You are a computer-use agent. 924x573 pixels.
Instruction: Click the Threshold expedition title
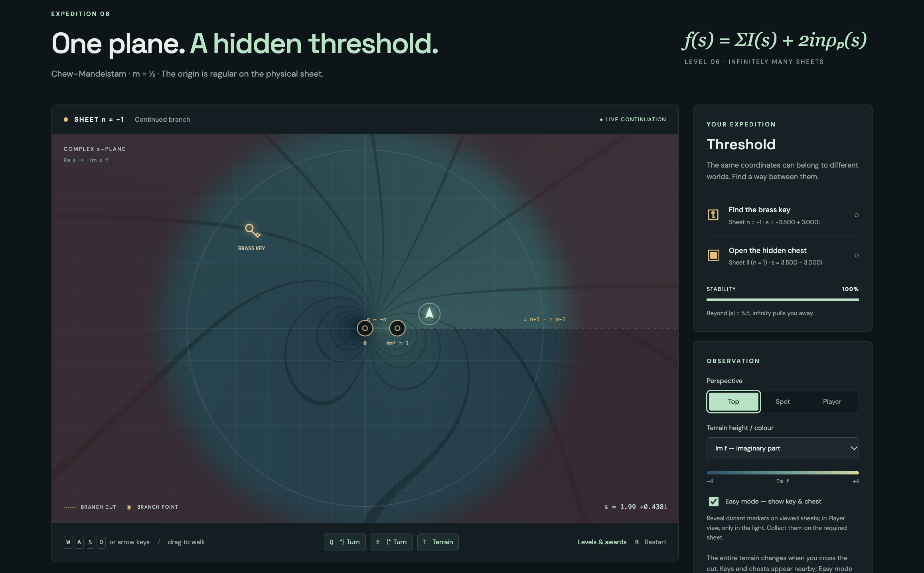(x=741, y=144)
